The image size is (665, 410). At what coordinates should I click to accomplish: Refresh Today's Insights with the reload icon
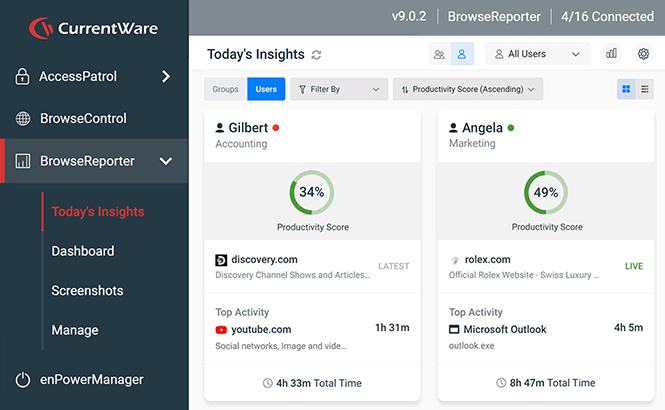316,55
